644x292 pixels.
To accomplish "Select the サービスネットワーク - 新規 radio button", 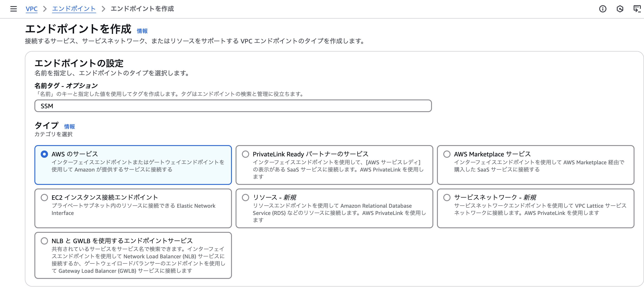I will pos(447,197).
